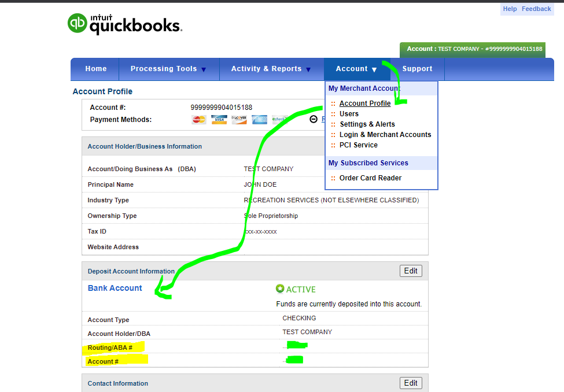Click the MasterCard payment method icon
This screenshot has height=392, width=564.
click(x=199, y=120)
